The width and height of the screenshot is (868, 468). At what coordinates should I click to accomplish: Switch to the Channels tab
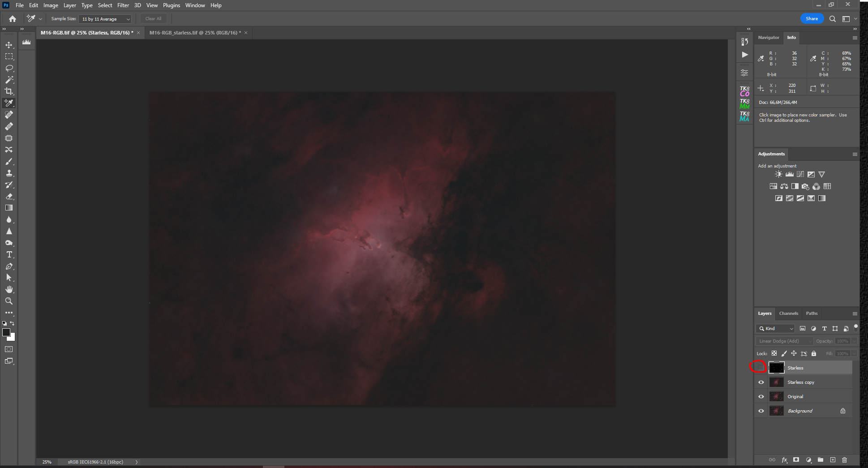point(788,313)
